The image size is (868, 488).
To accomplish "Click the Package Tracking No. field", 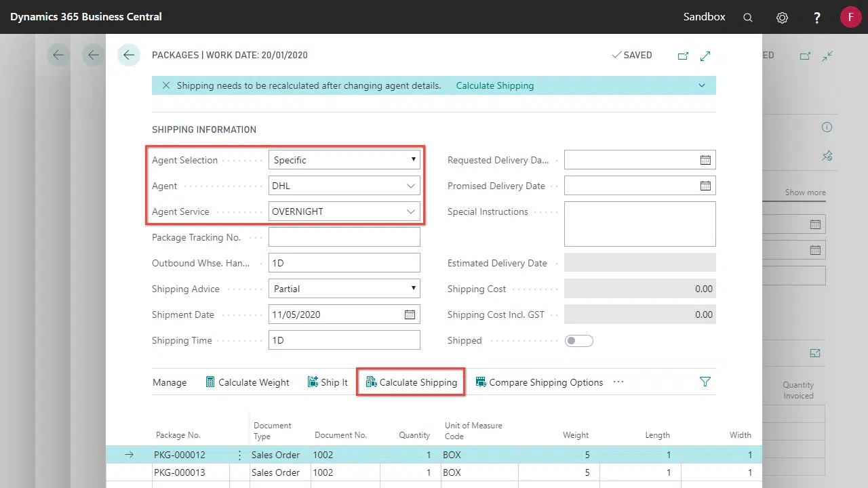I will pyautogui.click(x=344, y=237).
